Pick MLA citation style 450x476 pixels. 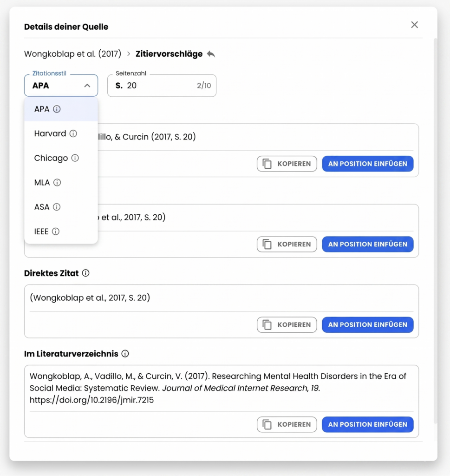[61, 182]
